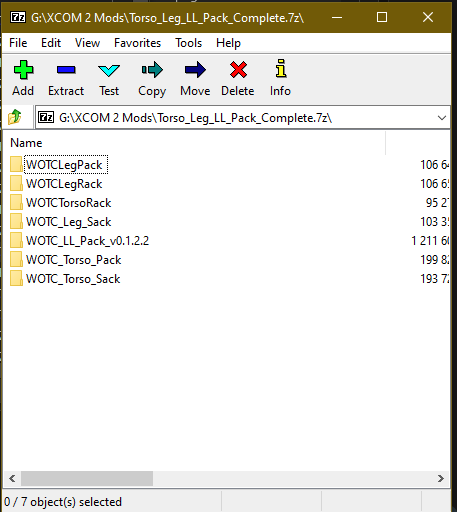This screenshot has height=512, width=457.
Task: Sort by the Name column header
Action: (26, 143)
